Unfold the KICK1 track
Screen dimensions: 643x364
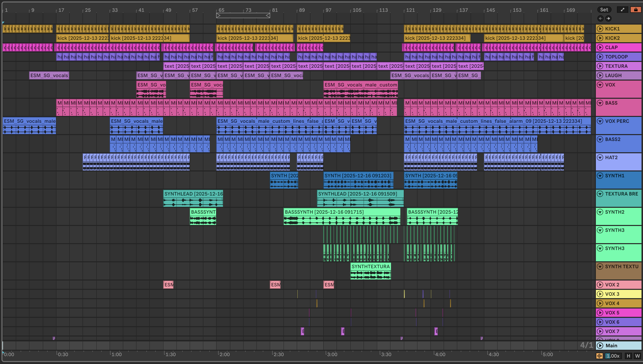(x=600, y=29)
